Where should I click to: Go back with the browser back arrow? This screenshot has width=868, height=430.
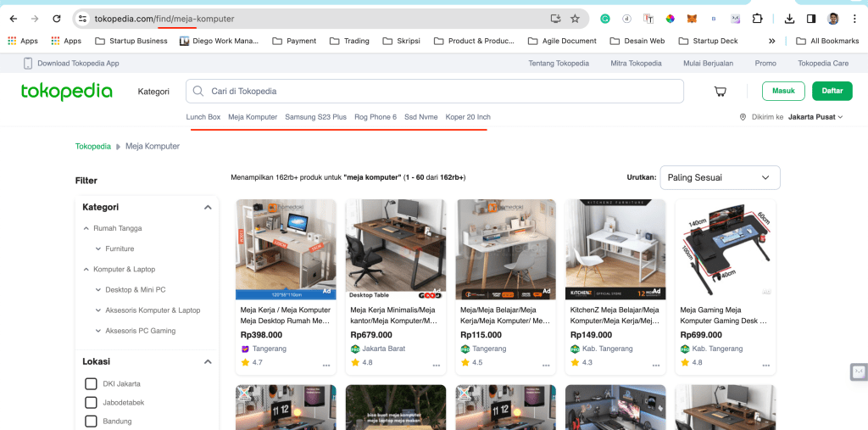pos(14,19)
